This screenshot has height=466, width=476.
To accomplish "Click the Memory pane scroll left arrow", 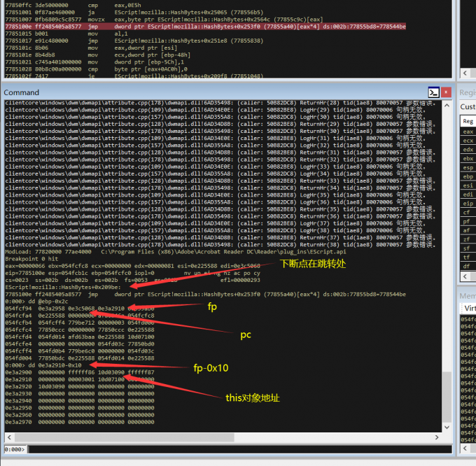I will tap(465, 448).
